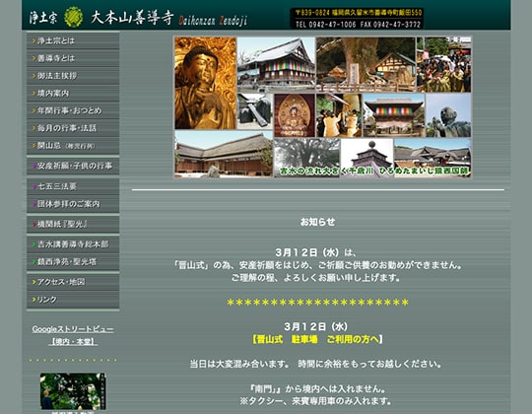
Task: Click the リンク sidebar item
Action: tap(73, 300)
